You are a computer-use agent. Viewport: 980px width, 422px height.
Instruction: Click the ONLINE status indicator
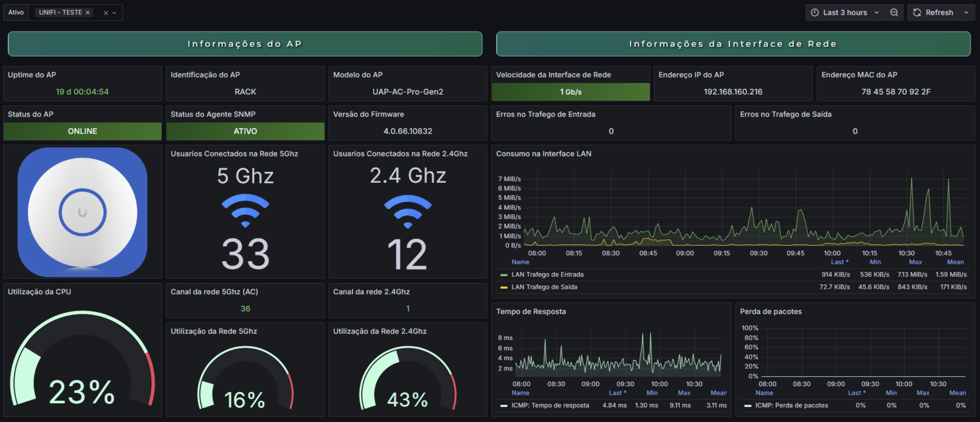click(x=82, y=132)
